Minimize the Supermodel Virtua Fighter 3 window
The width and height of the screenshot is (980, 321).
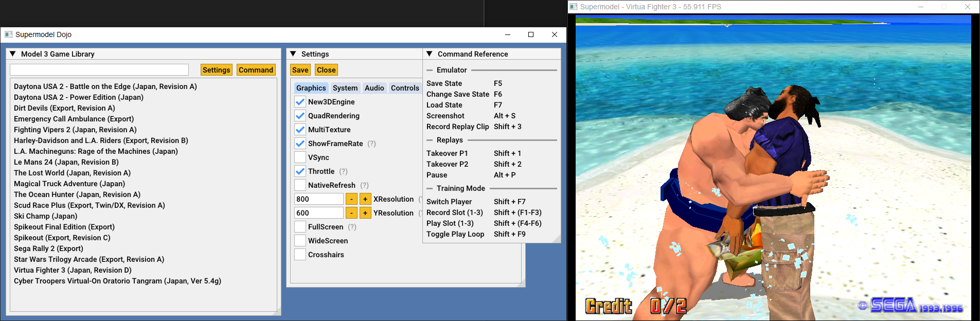pos(921,7)
